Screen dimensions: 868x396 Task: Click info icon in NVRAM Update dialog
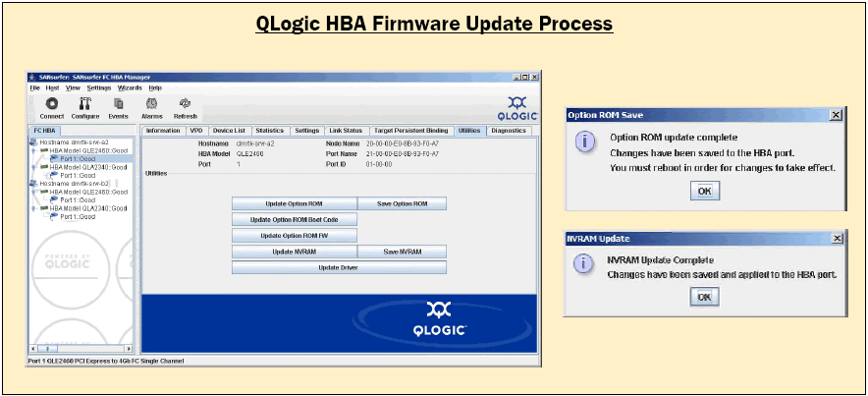coord(585,264)
